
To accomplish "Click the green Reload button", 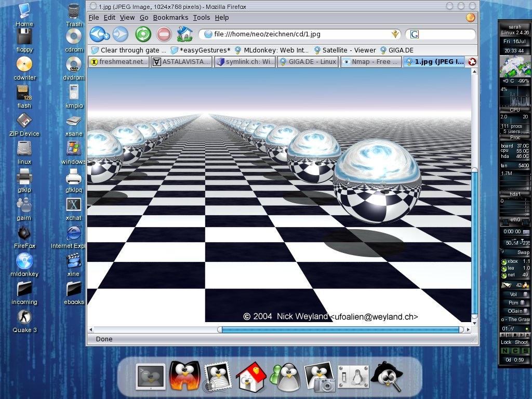I will [143, 34].
